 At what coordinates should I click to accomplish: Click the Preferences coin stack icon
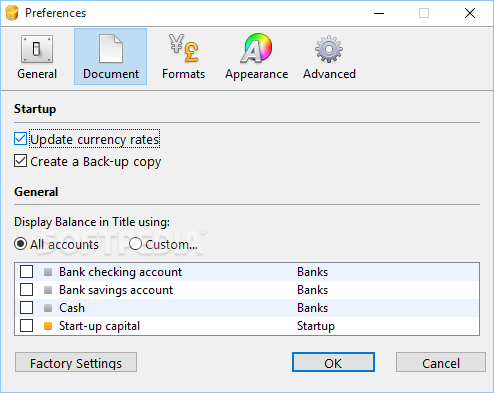click(x=12, y=13)
